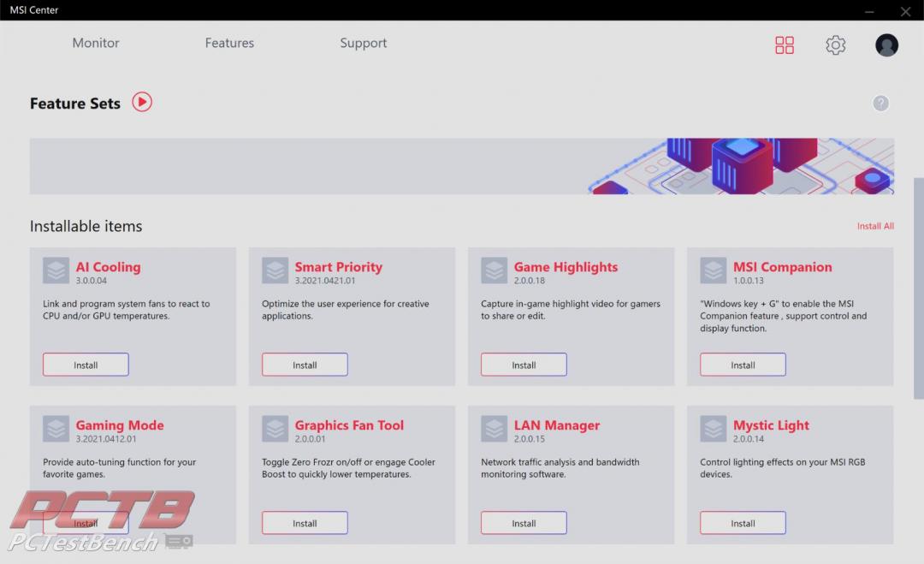
Task: Switch to the Monitor tab
Action: pyautogui.click(x=96, y=43)
